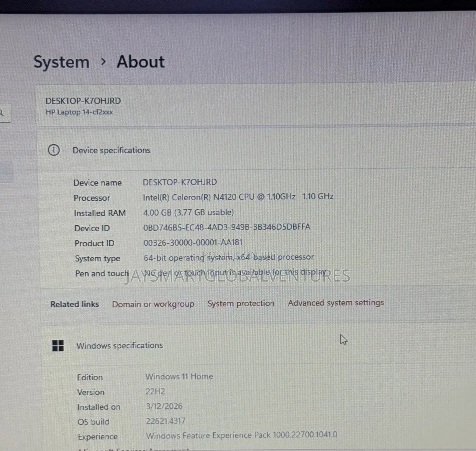Select the Related links label
Screen dimensions: 476x451
click(75, 304)
